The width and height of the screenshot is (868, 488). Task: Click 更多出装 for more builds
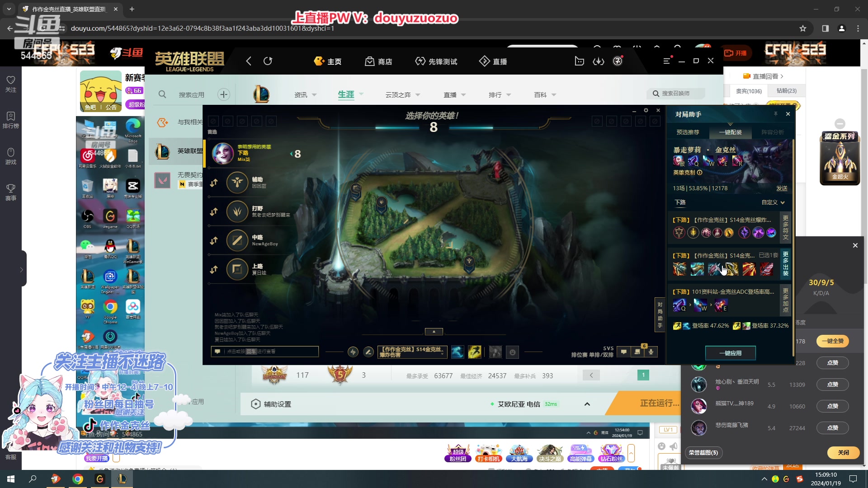785,263
